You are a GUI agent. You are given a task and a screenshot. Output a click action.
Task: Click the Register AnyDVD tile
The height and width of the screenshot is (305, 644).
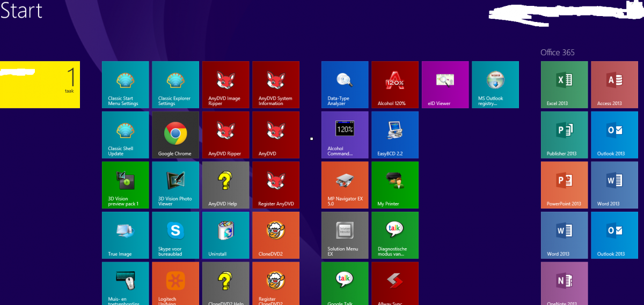[276, 185]
